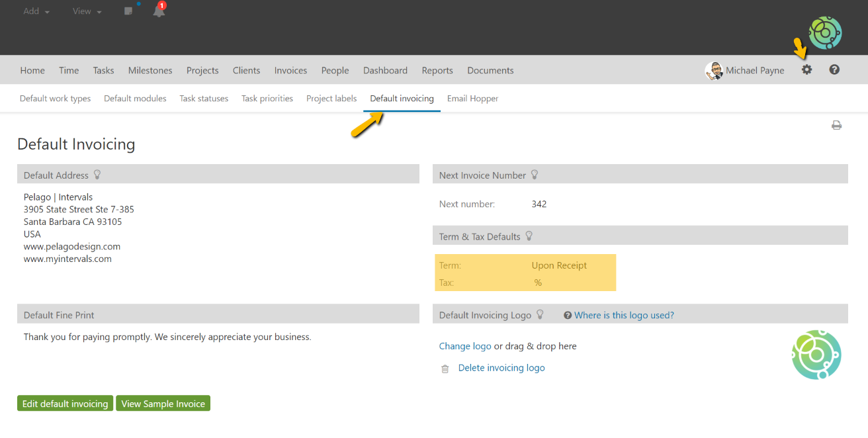Click the lightbulb tip beside Default Address

pyautogui.click(x=97, y=175)
